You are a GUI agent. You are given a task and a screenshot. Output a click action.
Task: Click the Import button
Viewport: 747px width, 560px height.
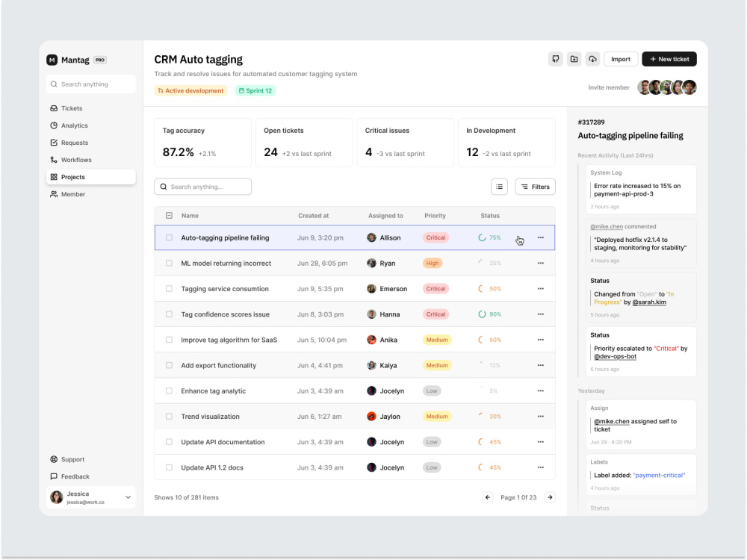coord(621,59)
